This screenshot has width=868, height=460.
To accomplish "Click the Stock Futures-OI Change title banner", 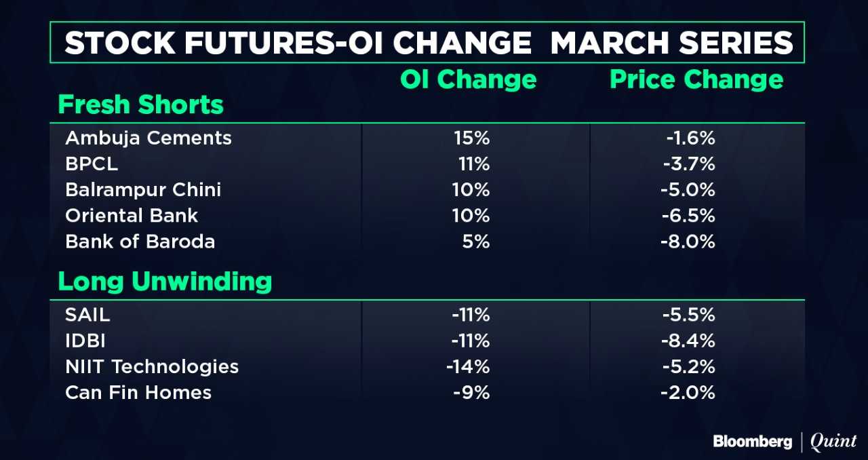I will (427, 43).
